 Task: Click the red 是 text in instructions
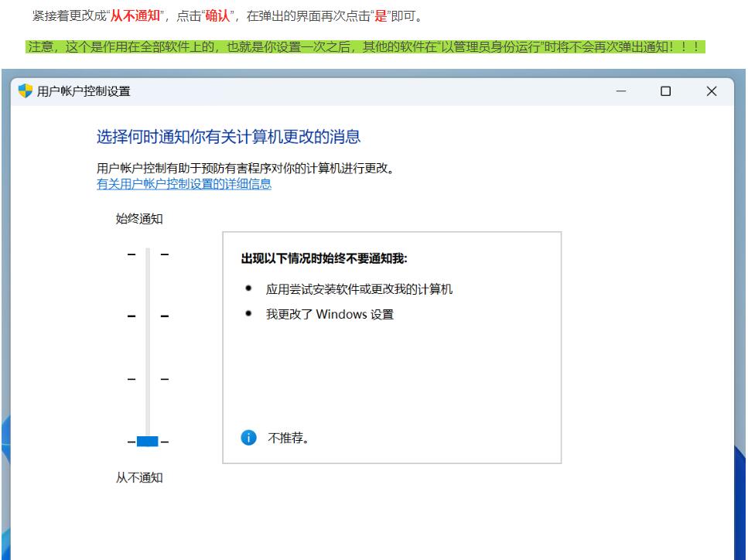380,16
